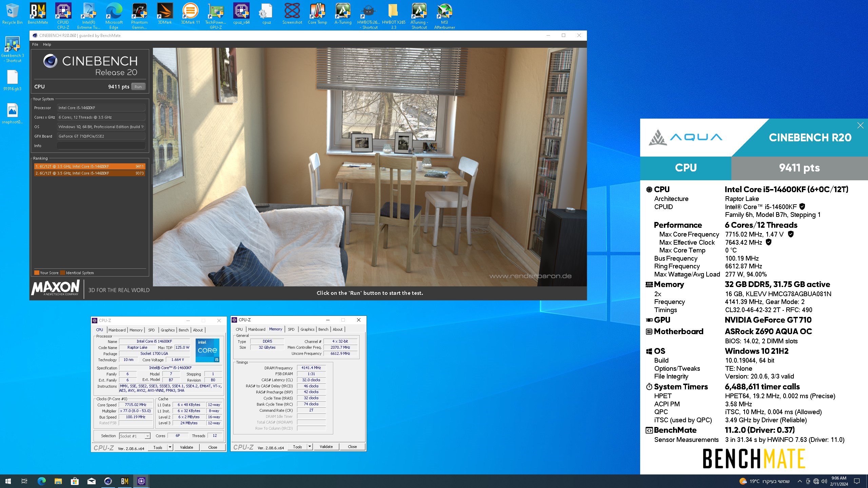Image resolution: width=868 pixels, height=488 pixels.
Task: Click Tools button in right CPU-Z
Action: (x=298, y=447)
